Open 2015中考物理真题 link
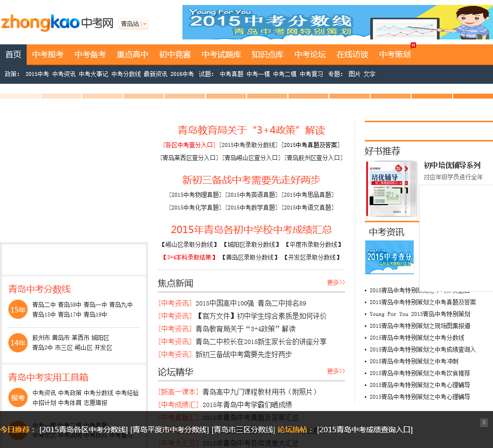The width and height of the screenshot is (493, 448). 195,195
